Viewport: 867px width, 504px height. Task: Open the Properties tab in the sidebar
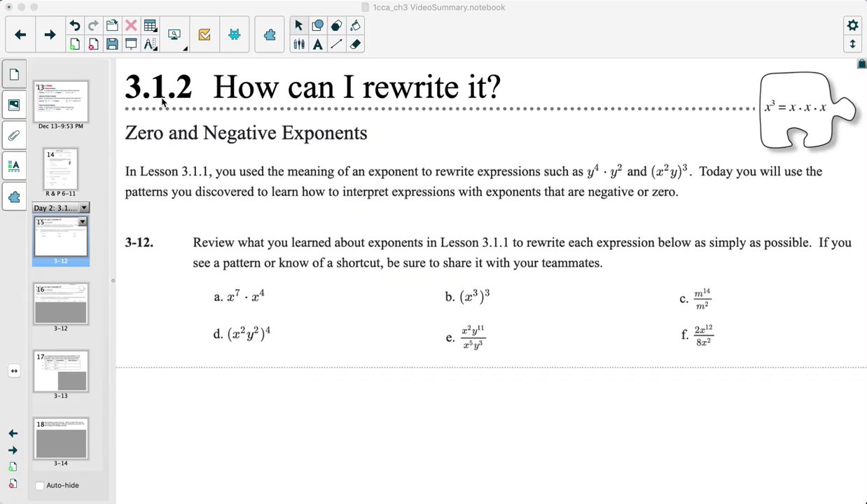click(14, 167)
